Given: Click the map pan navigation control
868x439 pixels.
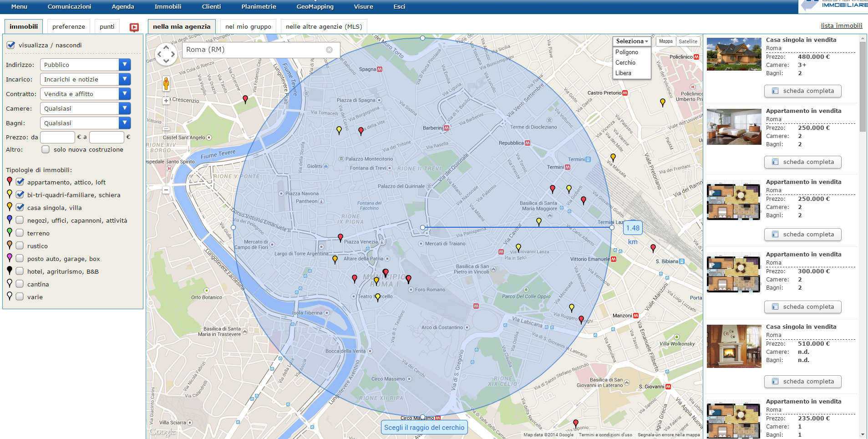Looking at the screenshot, I should [166, 54].
